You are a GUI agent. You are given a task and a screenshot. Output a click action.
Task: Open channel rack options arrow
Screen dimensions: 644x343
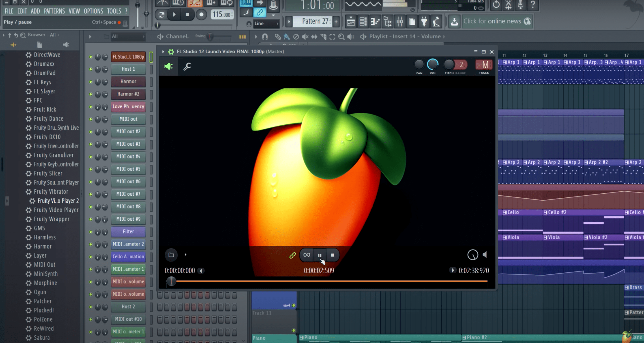(x=90, y=37)
